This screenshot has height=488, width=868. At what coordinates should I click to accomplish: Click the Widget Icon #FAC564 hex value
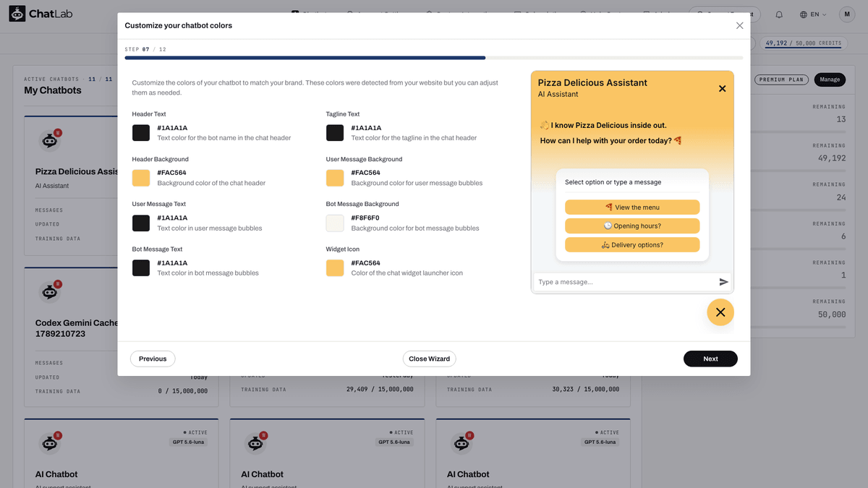[x=366, y=263]
